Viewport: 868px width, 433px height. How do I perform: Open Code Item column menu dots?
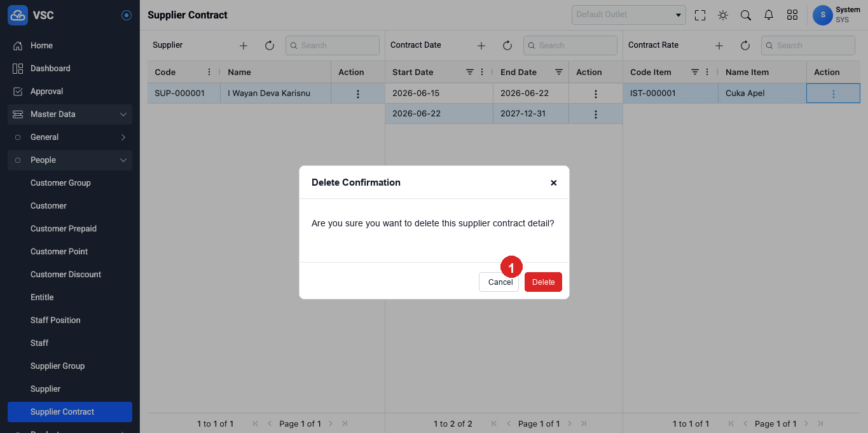[x=707, y=72]
